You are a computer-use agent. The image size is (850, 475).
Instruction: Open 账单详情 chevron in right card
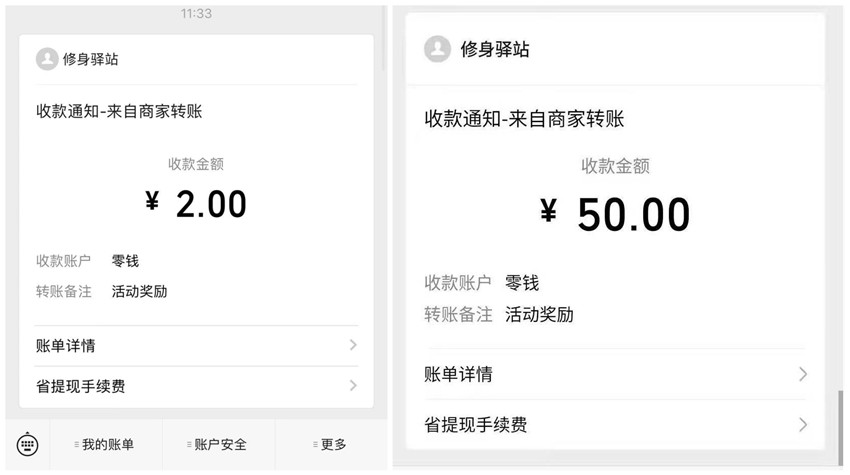coord(803,374)
